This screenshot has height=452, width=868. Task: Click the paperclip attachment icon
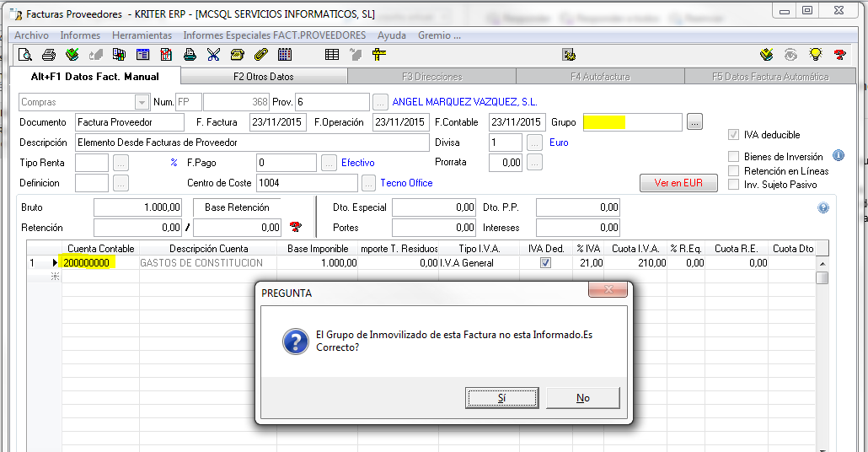pyautogui.click(x=260, y=55)
